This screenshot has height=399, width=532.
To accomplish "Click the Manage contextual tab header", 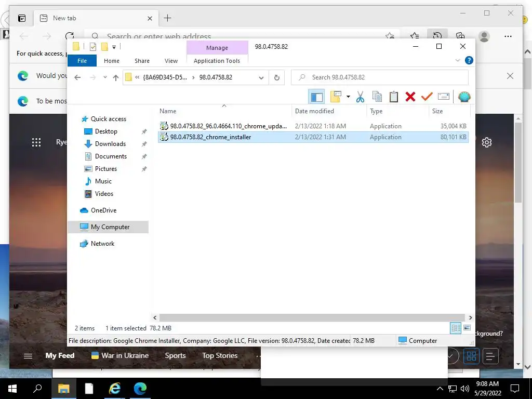I will [217, 48].
